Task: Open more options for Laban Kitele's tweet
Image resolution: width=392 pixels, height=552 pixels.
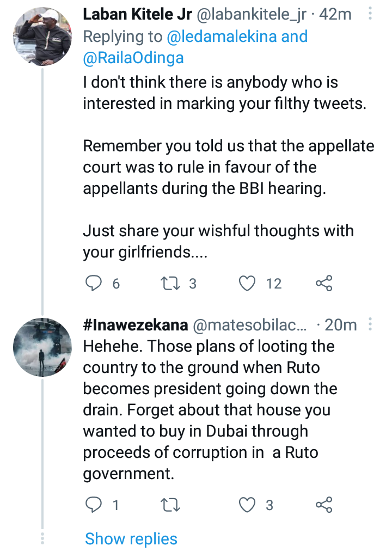Action: point(370,14)
